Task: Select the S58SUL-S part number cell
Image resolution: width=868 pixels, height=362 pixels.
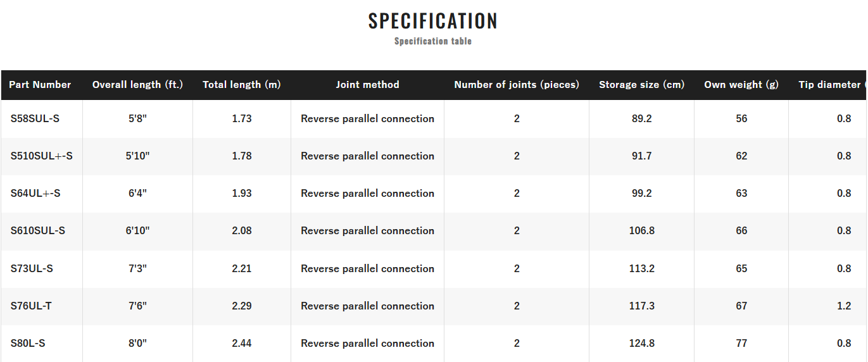Action: 35,118
